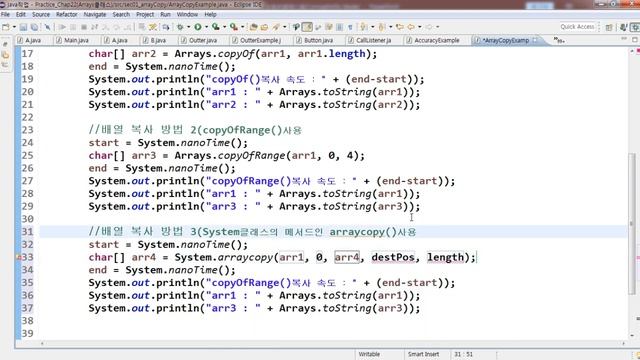Click the Resume debug icon
Screen dimensions: 640x360
(62, 27)
